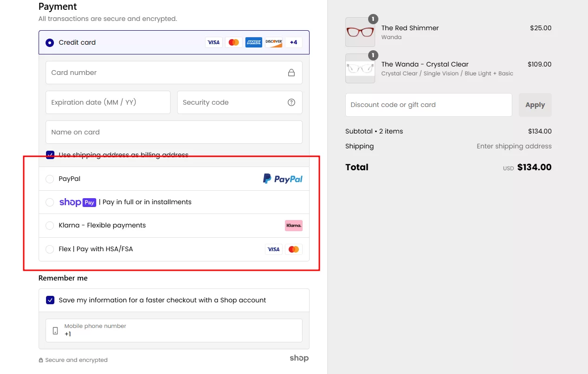
Task: Click the Visa icon in the credit card header
Action: [x=214, y=42]
